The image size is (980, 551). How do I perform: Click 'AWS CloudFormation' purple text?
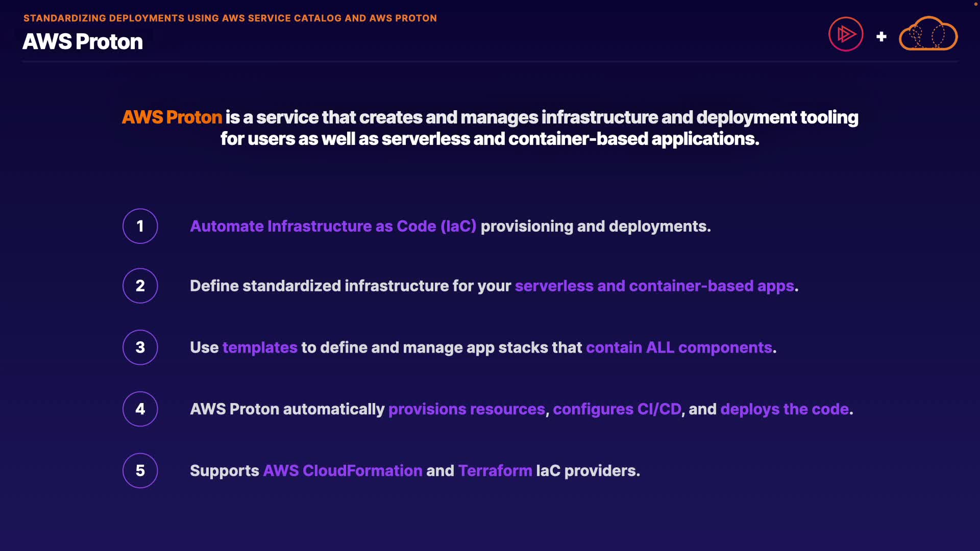click(x=342, y=470)
